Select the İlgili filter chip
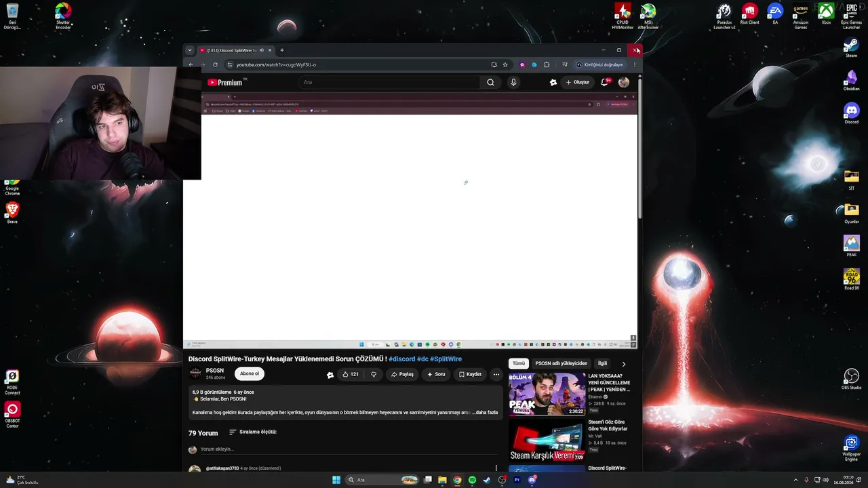Viewport: 868px width, 488px height. 602,363
